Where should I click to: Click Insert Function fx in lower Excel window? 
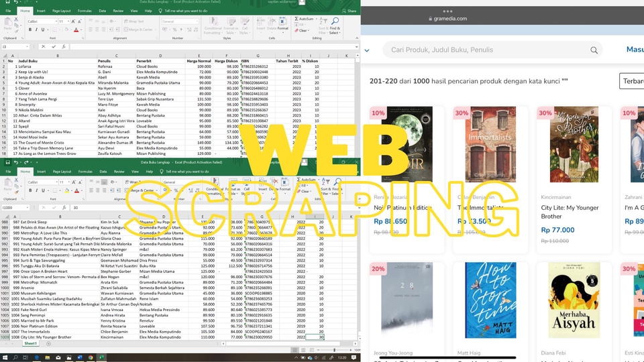point(64,208)
